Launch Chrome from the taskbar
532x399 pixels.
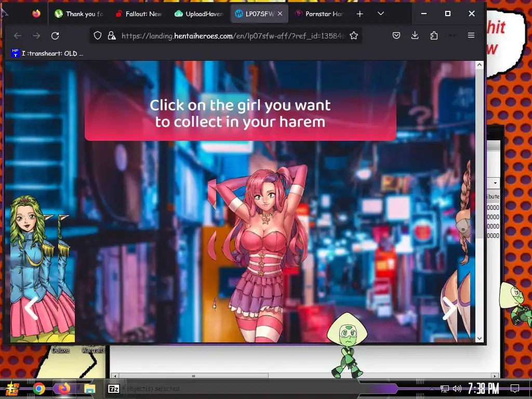point(38,389)
